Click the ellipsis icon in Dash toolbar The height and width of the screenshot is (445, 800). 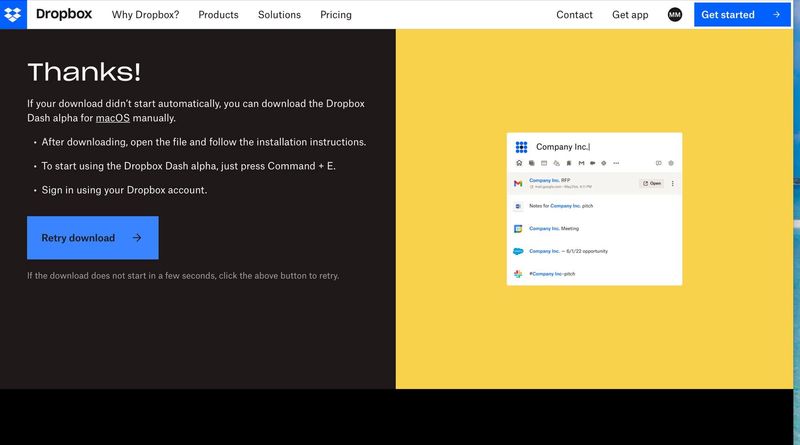pyautogui.click(x=616, y=163)
